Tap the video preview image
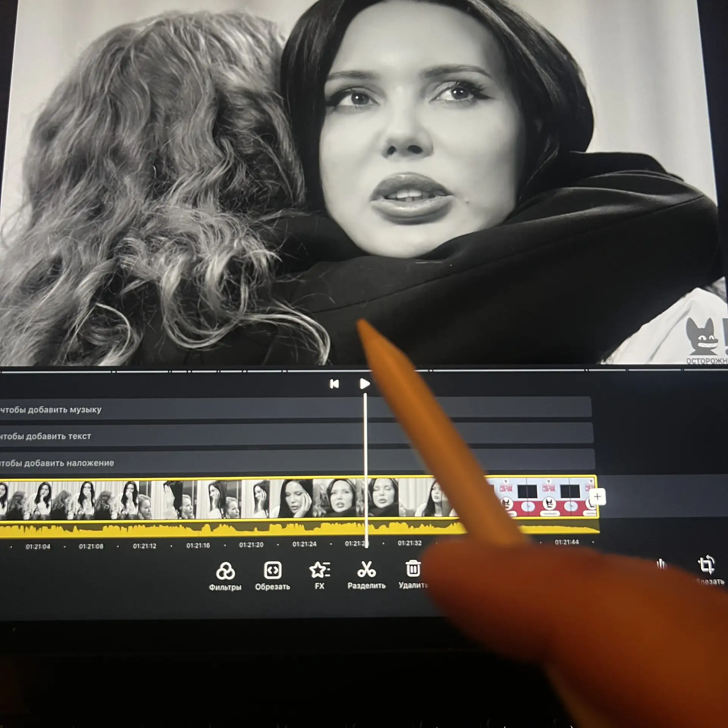Screen dimensions: 728x728 click(x=364, y=182)
